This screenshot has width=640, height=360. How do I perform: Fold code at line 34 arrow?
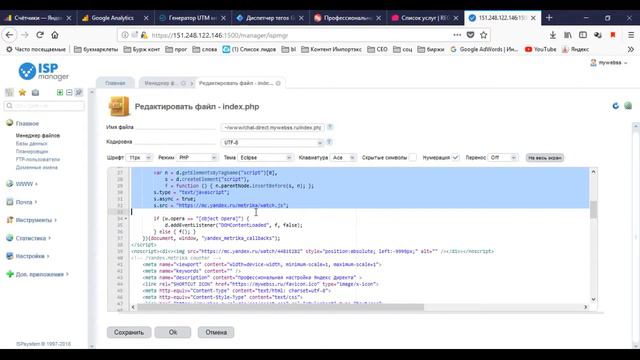(126, 219)
